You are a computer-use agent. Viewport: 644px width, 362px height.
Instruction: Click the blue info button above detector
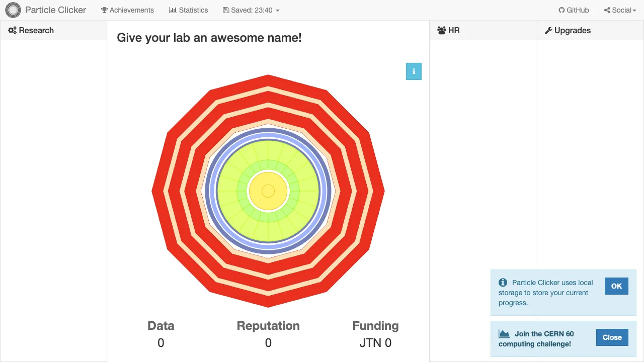pos(414,71)
